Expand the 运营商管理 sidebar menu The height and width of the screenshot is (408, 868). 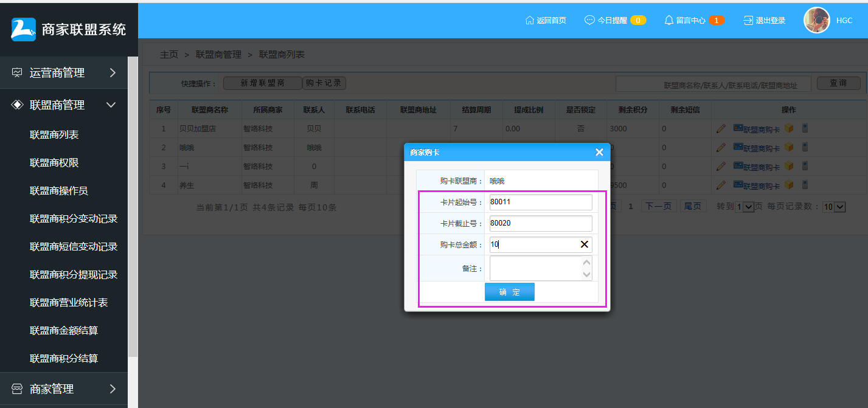tap(64, 73)
